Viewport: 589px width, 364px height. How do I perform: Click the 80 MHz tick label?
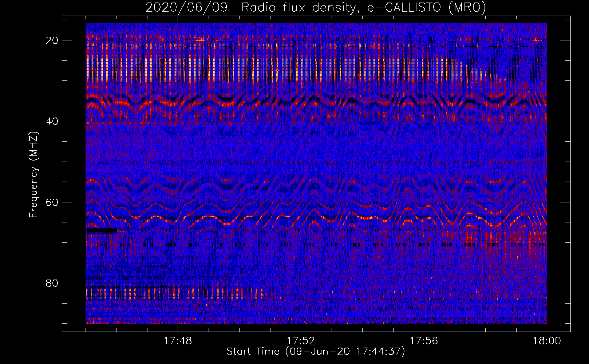pyautogui.click(x=52, y=283)
